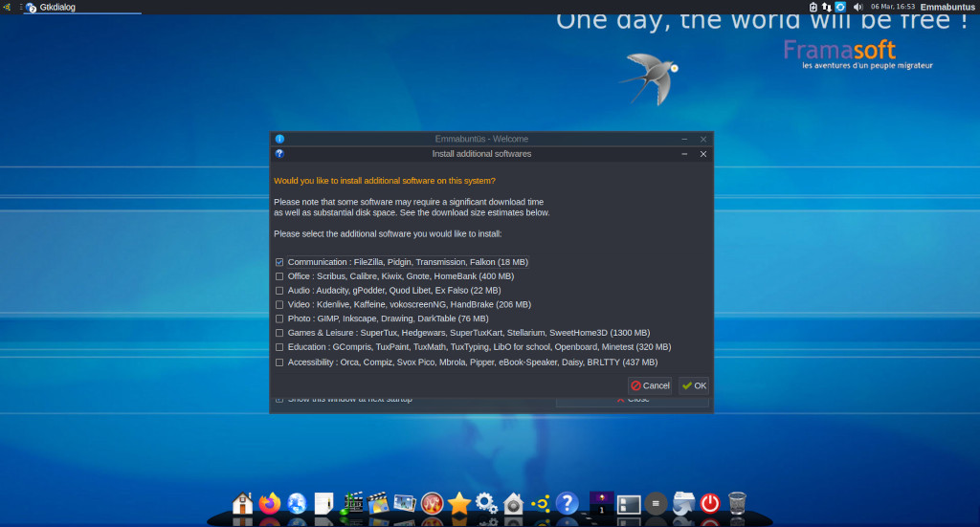Open the blue question mark help icon

coord(567,503)
